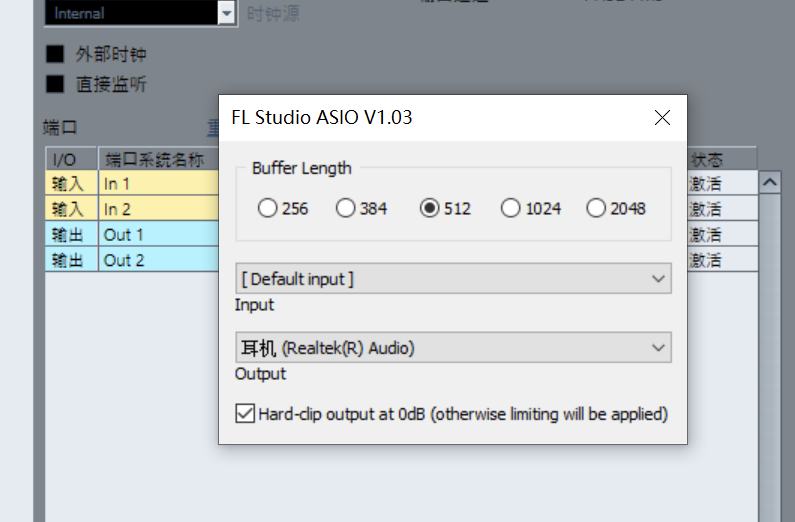Close the FL Studio ASIO dialog
Screen dimensions: 795x522
click(662, 118)
